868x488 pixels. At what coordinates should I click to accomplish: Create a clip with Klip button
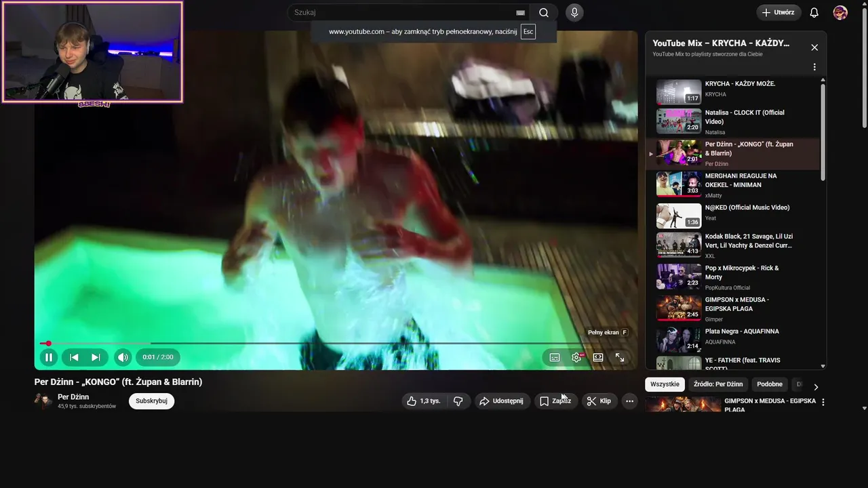599,401
